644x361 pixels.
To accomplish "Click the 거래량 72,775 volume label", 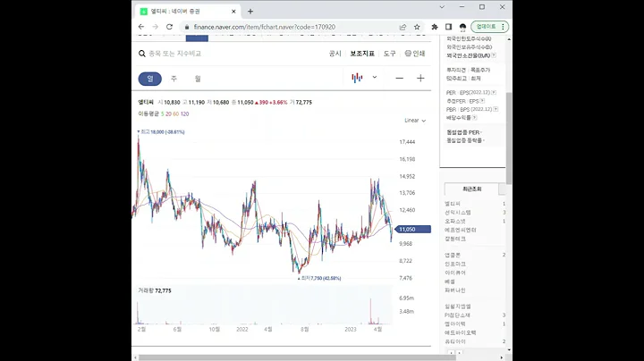I will (x=155, y=290).
